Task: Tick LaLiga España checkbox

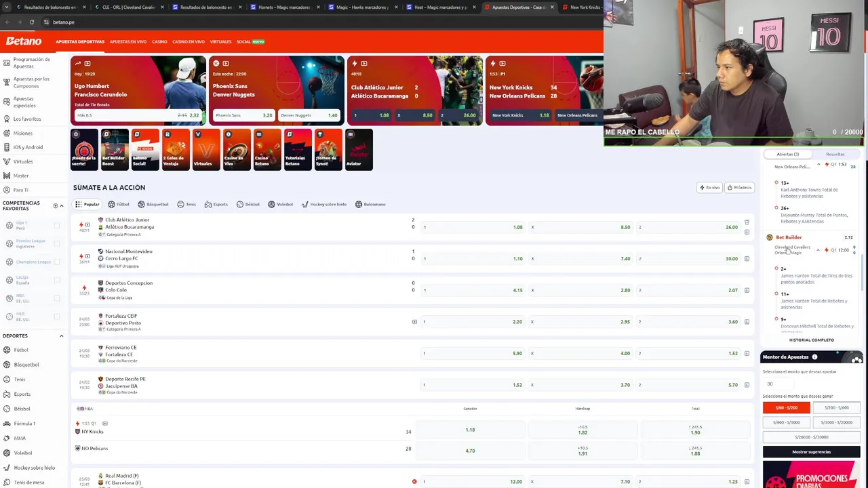Action: coord(56,280)
